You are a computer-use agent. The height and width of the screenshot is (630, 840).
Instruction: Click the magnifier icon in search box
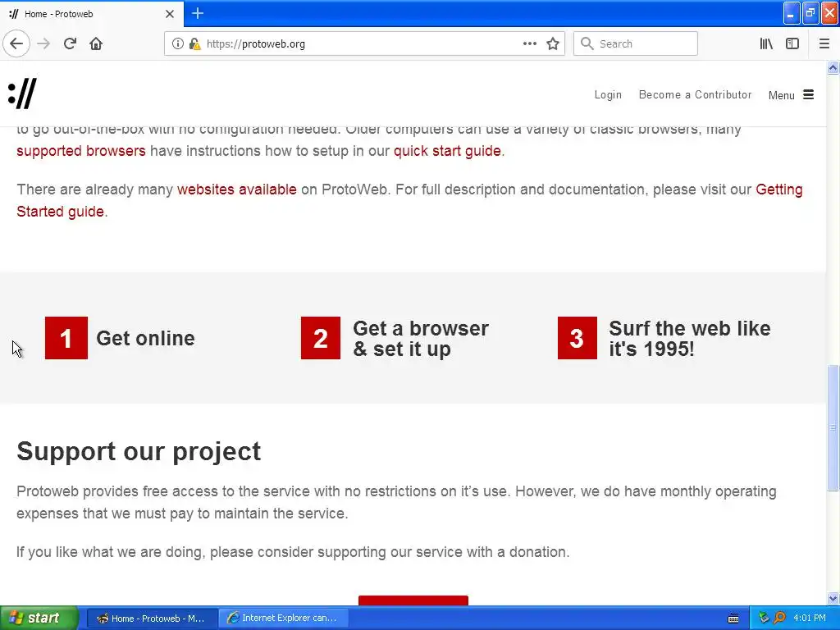tap(587, 43)
